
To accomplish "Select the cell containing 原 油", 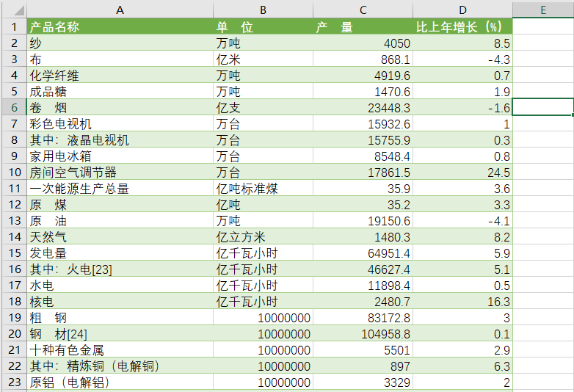I will click(x=120, y=221).
